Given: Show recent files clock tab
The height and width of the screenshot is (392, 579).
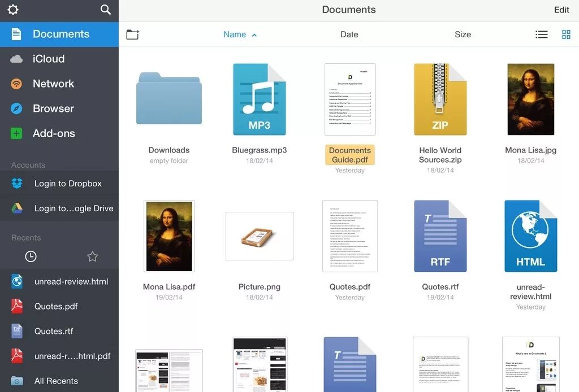Looking at the screenshot, I should tap(31, 256).
